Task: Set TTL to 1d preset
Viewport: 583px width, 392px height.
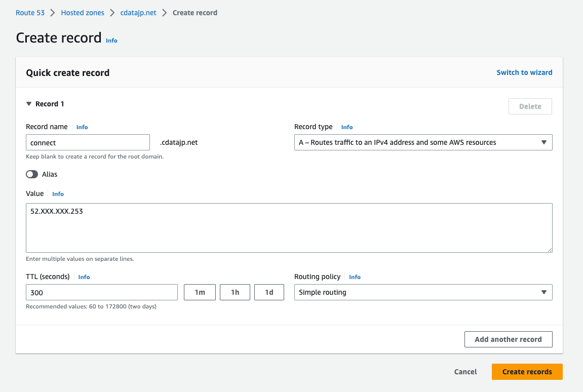Action: (269, 292)
